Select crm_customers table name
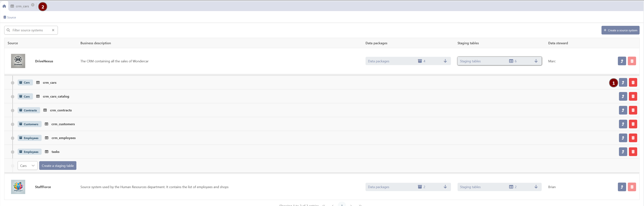Viewport: 644px width, 206px height. [x=63, y=124]
